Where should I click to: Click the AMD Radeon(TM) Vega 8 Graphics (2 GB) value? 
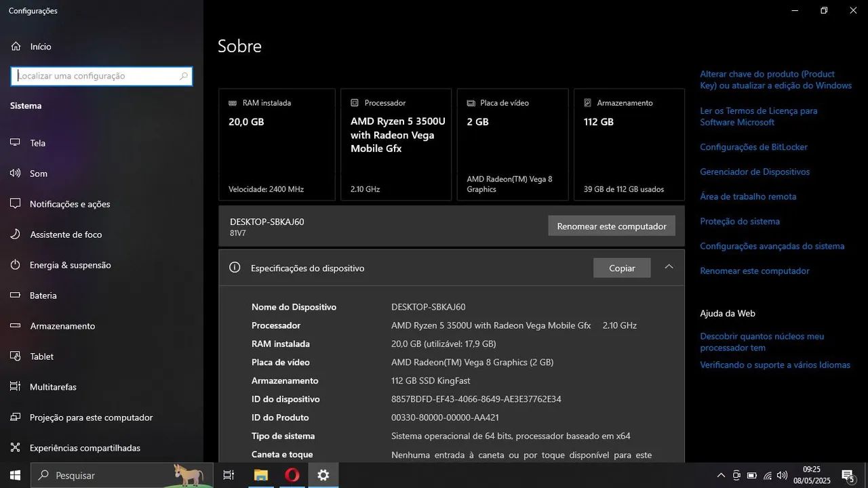click(472, 363)
